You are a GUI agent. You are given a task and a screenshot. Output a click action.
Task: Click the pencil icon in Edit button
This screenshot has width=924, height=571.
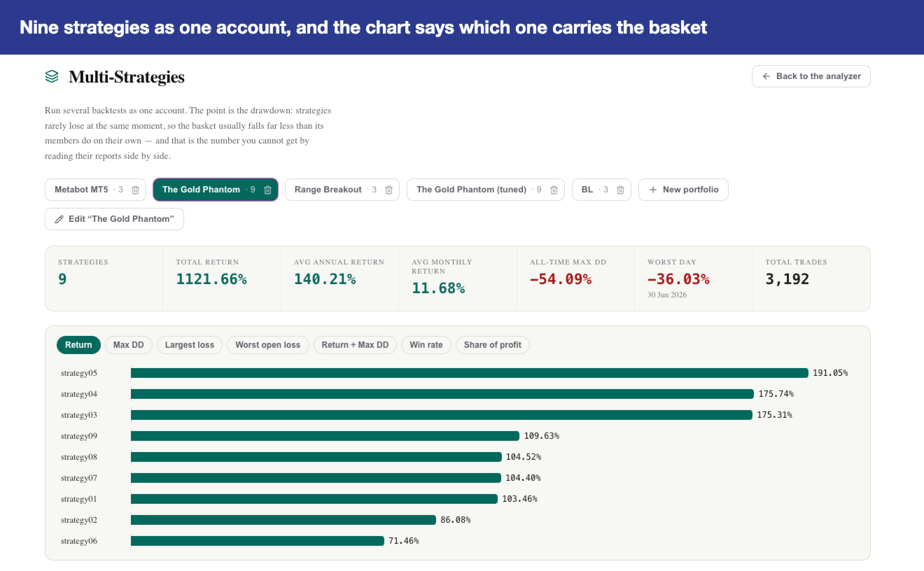pyautogui.click(x=59, y=219)
